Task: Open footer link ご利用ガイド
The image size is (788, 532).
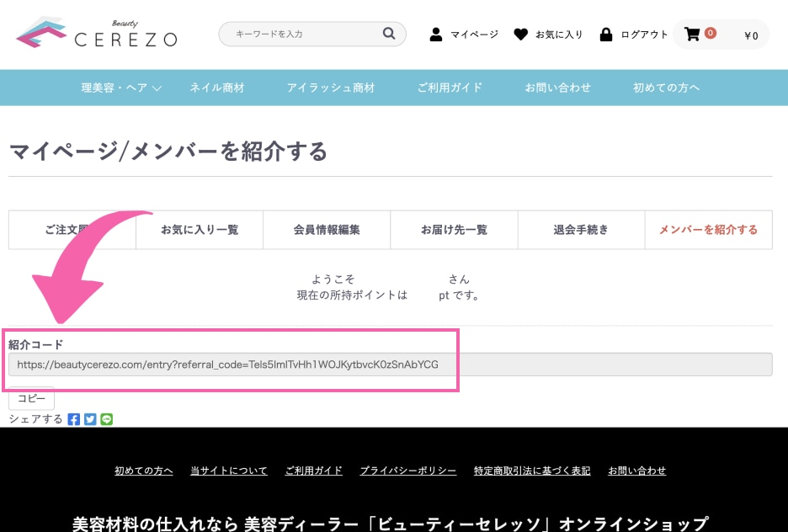Action: pyautogui.click(x=313, y=471)
